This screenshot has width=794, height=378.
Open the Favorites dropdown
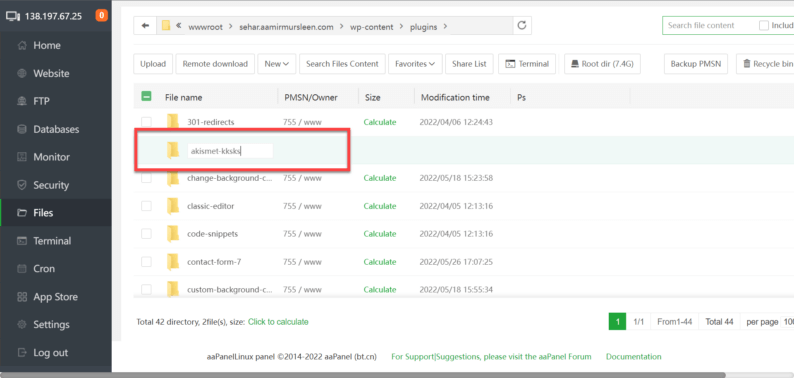415,64
